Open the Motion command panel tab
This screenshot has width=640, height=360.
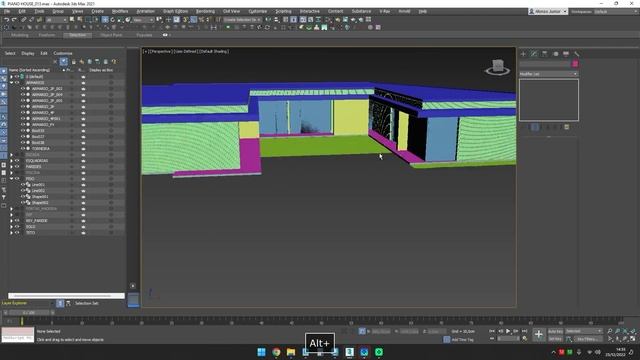[555, 54]
